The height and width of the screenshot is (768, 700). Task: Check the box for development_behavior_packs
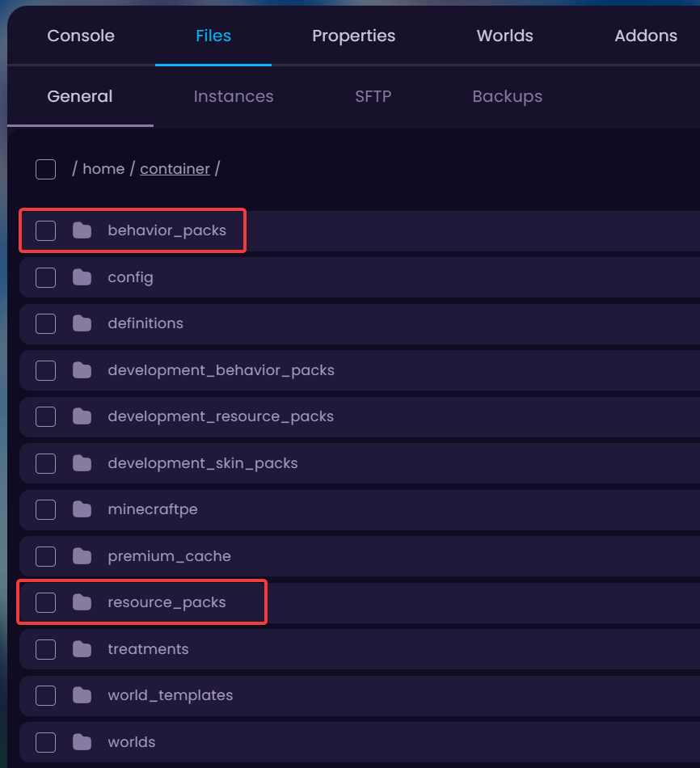tap(45, 370)
